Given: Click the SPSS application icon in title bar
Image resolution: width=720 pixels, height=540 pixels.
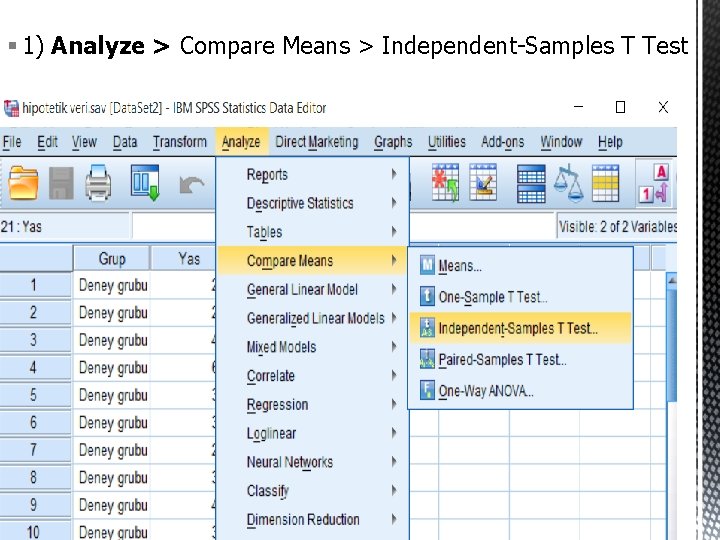Looking at the screenshot, I should pyautogui.click(x=11, y=108).
